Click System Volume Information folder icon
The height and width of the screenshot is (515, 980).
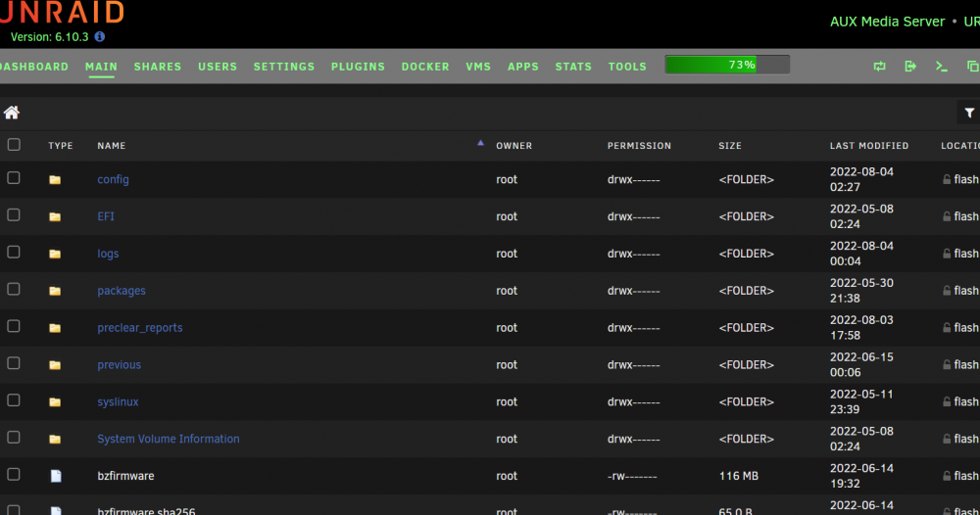[x=55, y=440]
